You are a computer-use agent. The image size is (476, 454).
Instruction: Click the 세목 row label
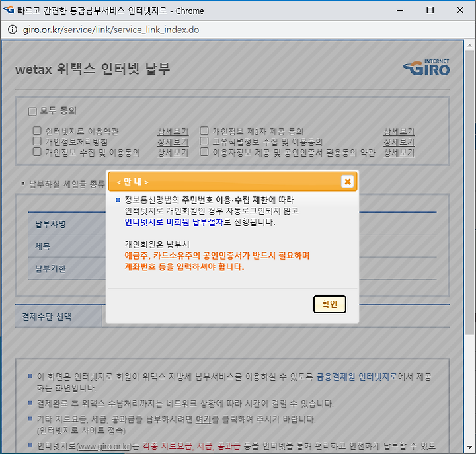click(42, 246)
